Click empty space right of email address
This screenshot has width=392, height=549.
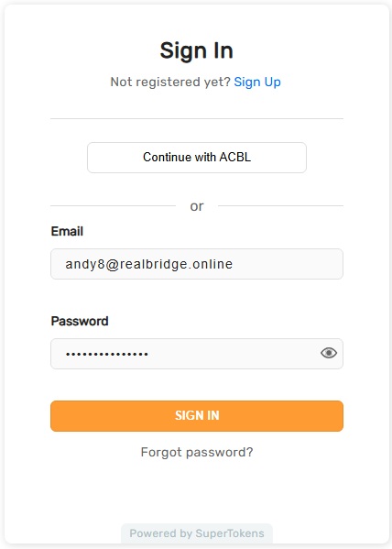click(x=287, y=264)
